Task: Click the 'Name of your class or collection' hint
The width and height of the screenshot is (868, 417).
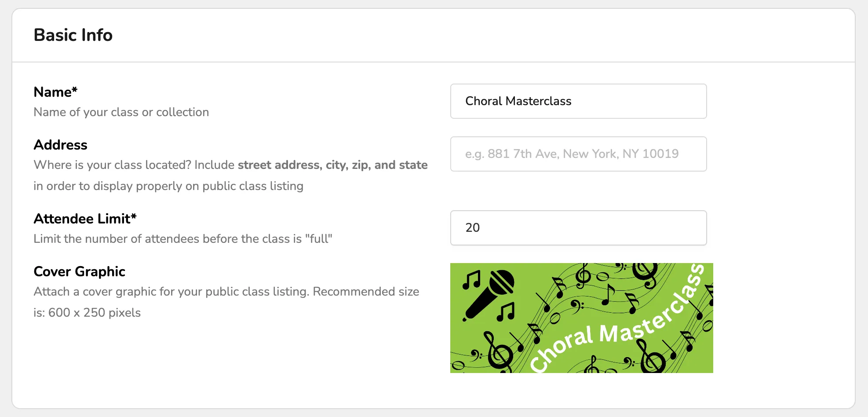Action: (121, 112)
